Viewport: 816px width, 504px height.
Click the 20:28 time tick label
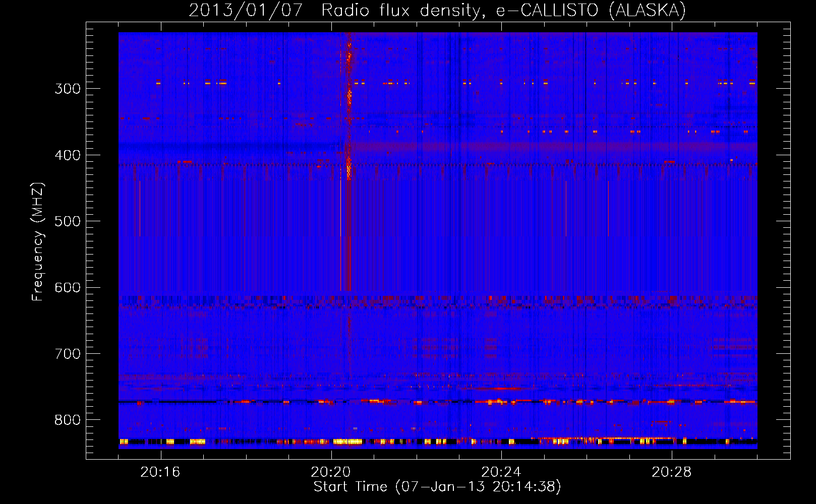(672, 472)
